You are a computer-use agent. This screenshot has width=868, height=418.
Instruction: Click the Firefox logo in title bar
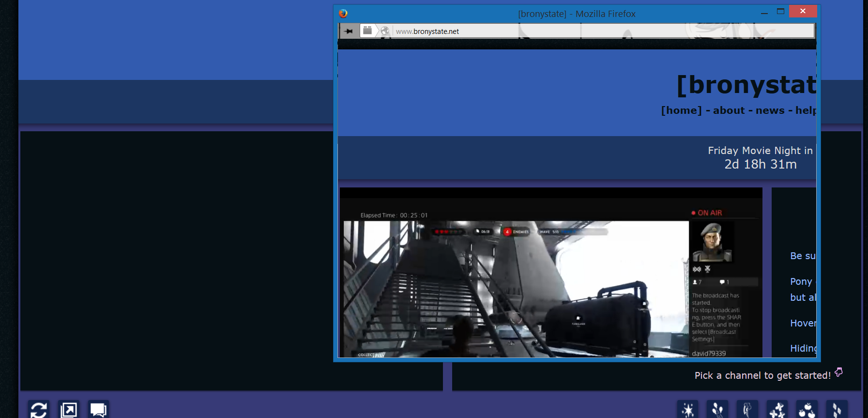(x=343, y=14)
